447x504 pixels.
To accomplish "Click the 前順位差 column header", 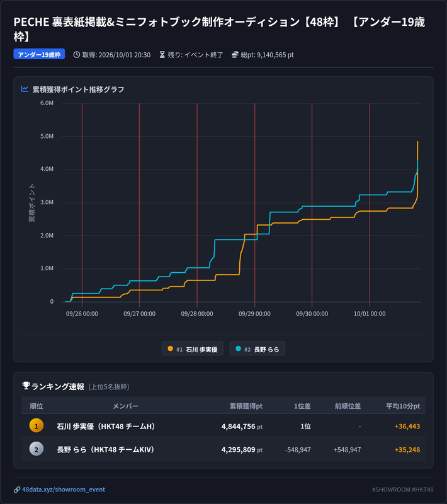I will click(x=348, y=406).
